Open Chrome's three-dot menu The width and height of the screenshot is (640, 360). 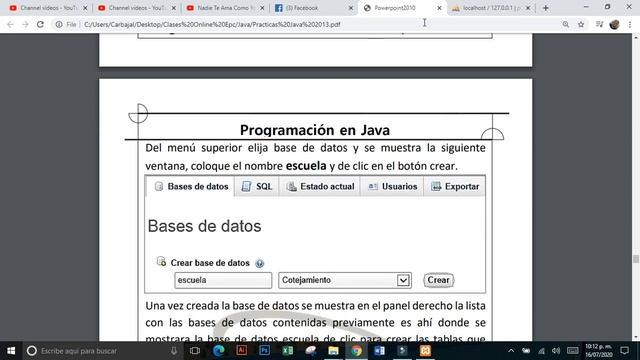pos(630,24)
